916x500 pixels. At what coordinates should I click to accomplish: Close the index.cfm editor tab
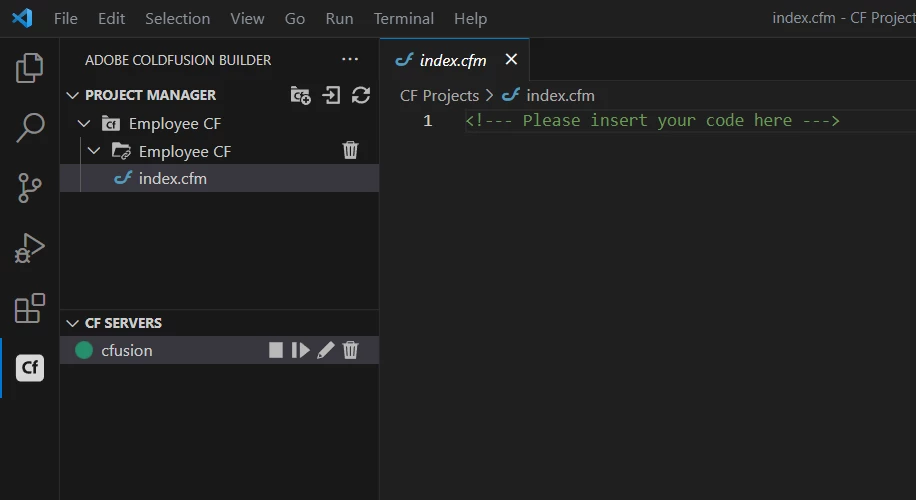[x=511, y=60]
